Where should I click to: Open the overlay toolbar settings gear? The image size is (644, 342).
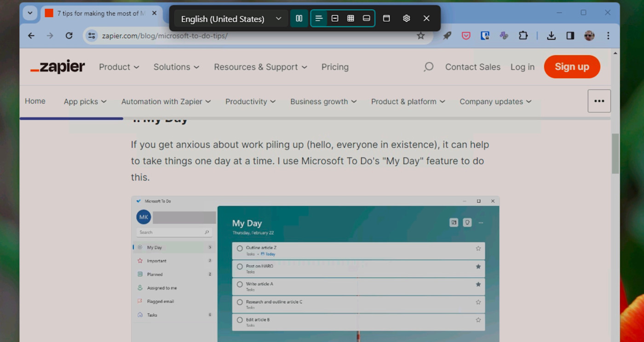(x=406, y=18)
